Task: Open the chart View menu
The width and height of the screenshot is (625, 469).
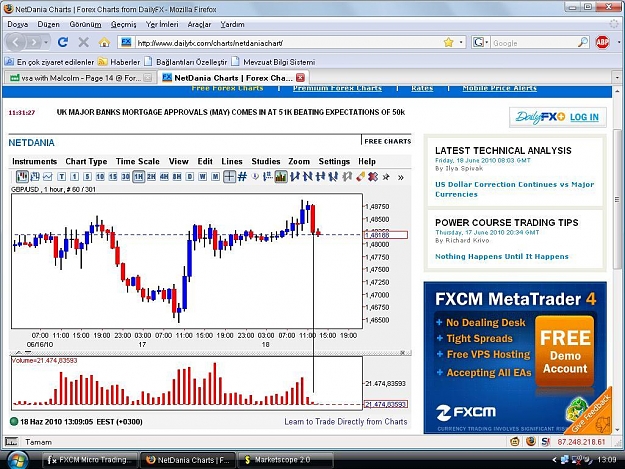Action: coord(179,161)
